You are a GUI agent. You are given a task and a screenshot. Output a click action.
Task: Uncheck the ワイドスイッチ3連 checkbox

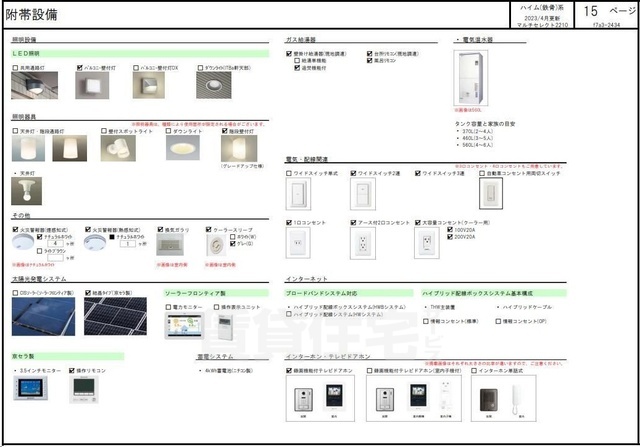tap(418, 173)
